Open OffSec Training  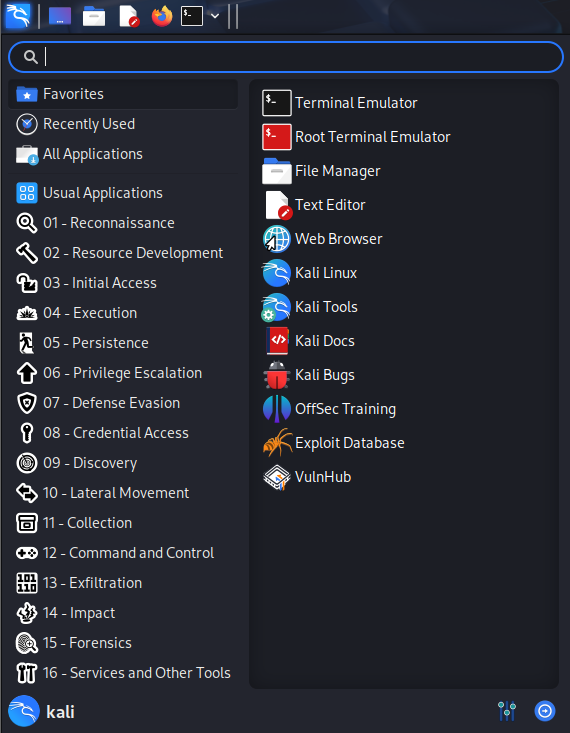(x=329, y=409)
